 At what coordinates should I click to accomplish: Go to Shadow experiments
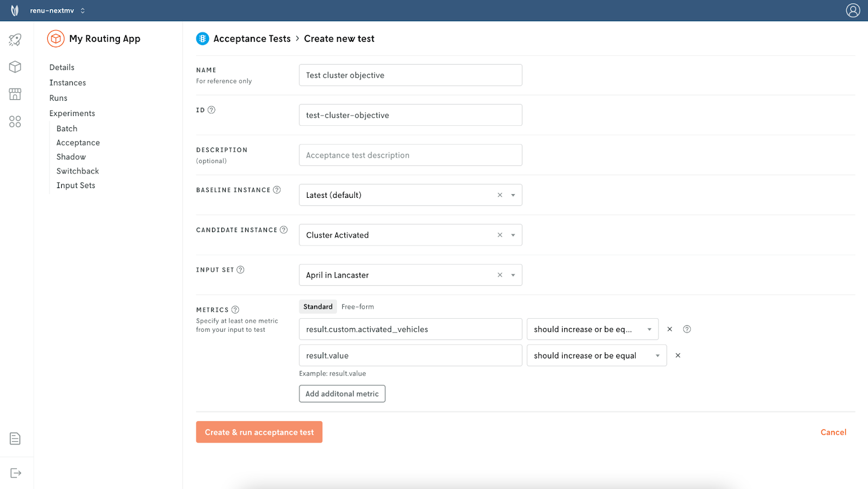[71, 157]
